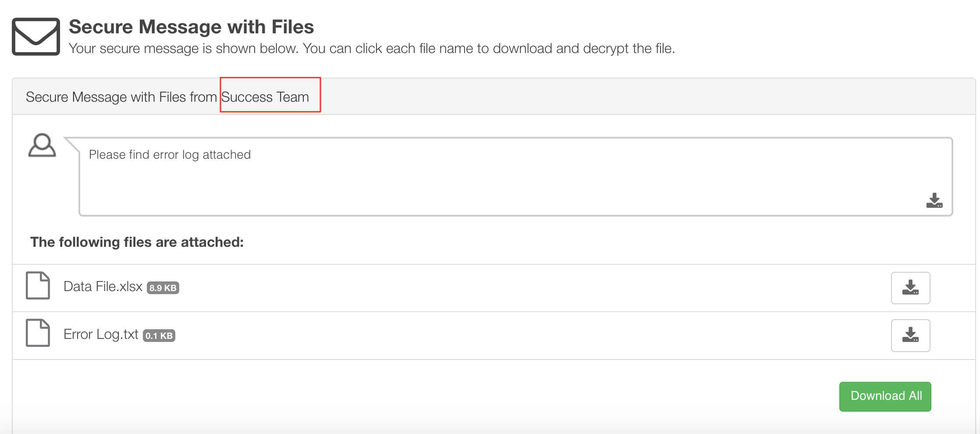Click the file icon next to Error Log.txt
Viewport: 980px width, 434px height.
pyautogui.click(x=38, y=333)
